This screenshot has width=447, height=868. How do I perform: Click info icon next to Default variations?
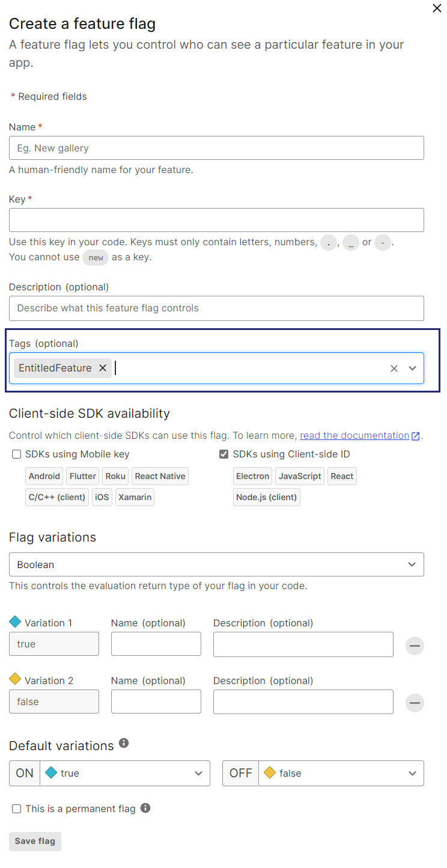(124, 743)
